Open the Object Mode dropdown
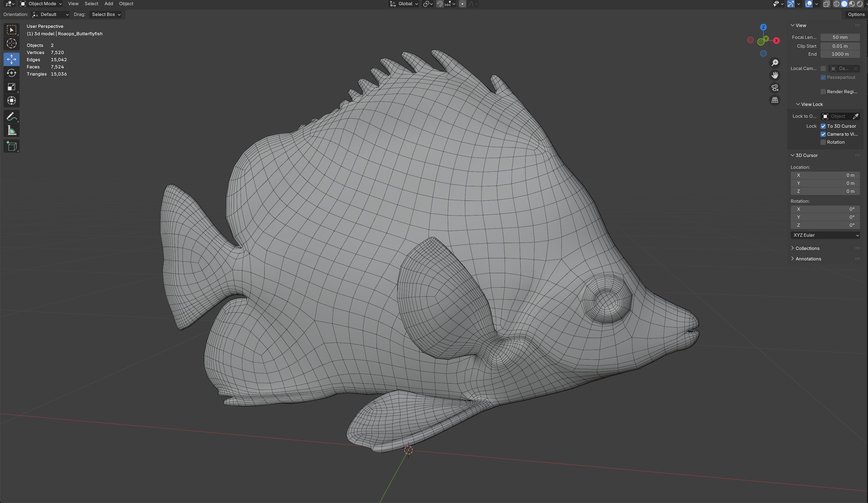 coord(41,4)
